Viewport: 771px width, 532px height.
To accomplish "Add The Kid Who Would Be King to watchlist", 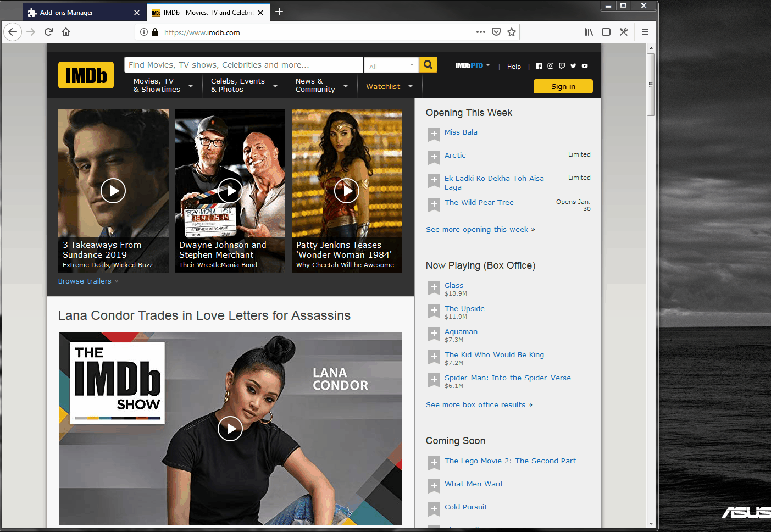I will (x=434, y=357).
